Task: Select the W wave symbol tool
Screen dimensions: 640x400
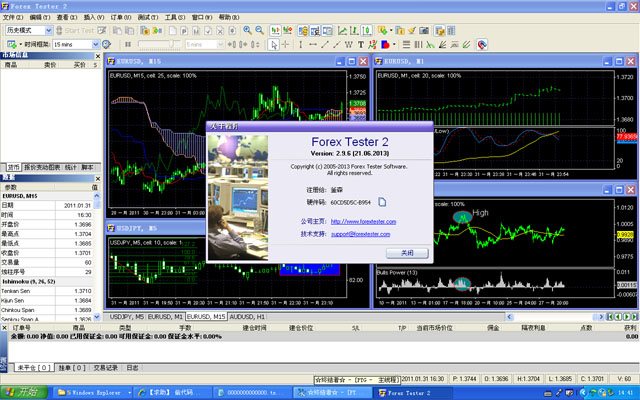Action: coord(349,44)
